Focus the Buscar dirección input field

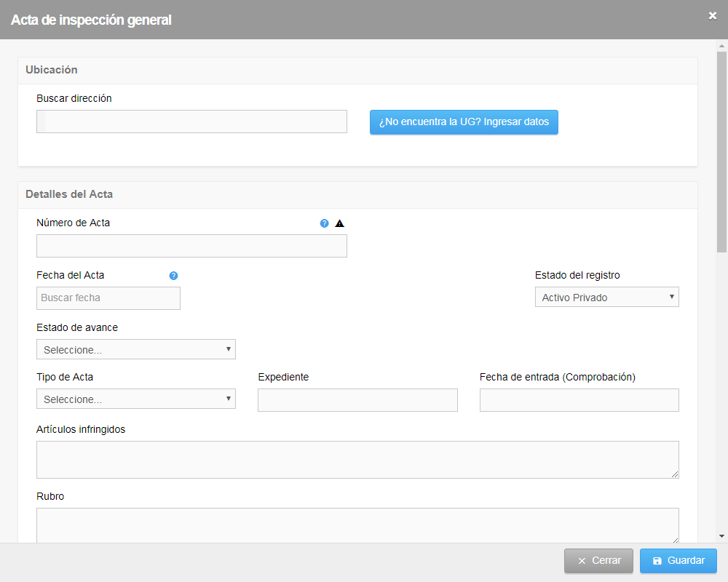[x=191, y=121]
